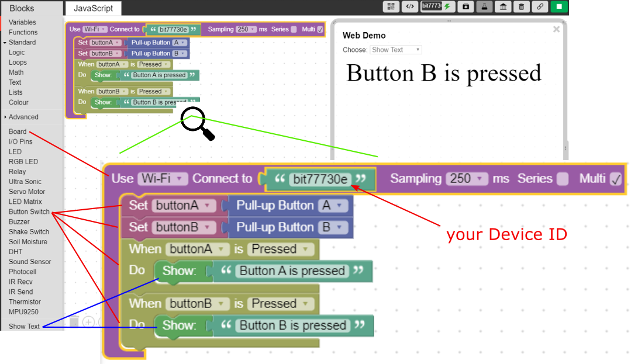Select Button Switch in the sidebar
Image resolution: width=631 pixels, height=364 pixels.
(29, 212)
